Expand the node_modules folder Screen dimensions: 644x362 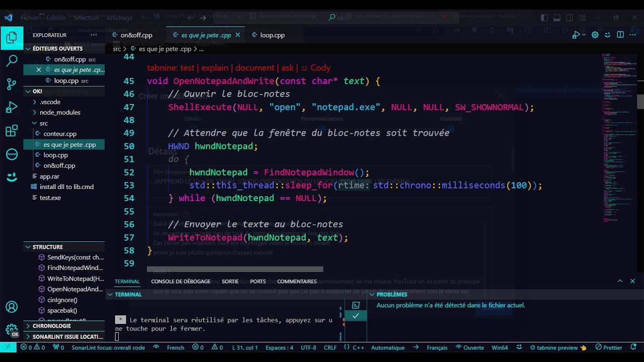64,113
